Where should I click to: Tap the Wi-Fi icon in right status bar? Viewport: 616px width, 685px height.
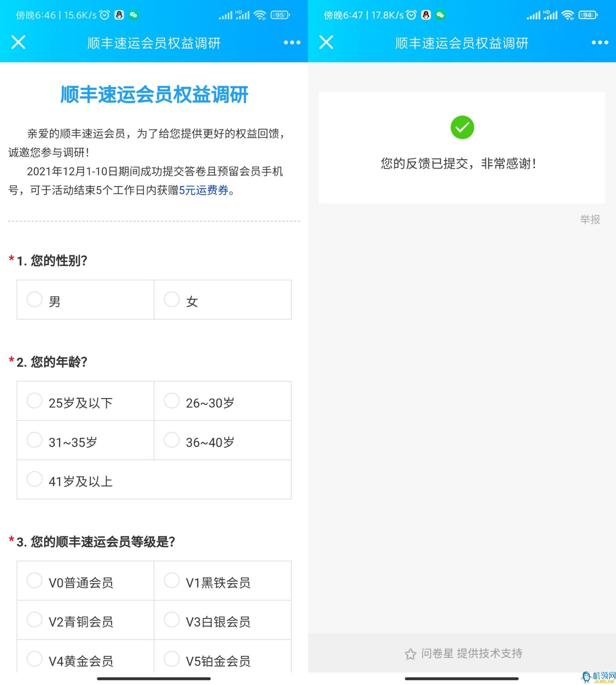(x=568, y=15)
